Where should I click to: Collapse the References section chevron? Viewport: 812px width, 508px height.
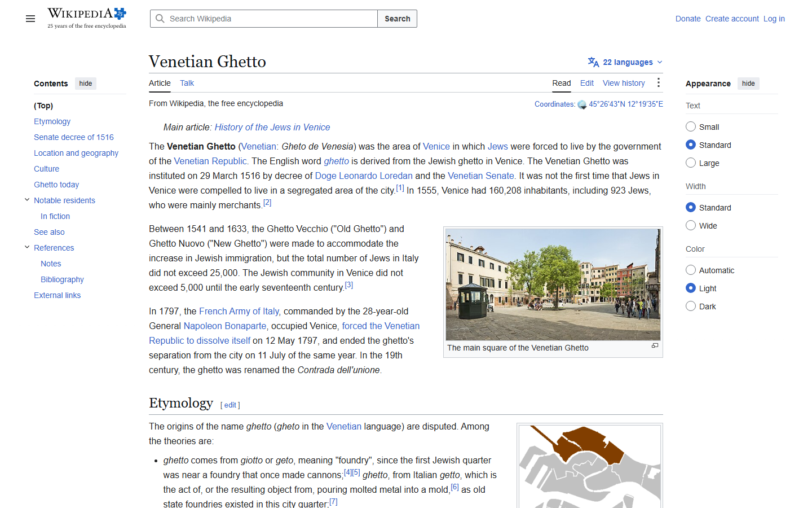tap(27, 247)
